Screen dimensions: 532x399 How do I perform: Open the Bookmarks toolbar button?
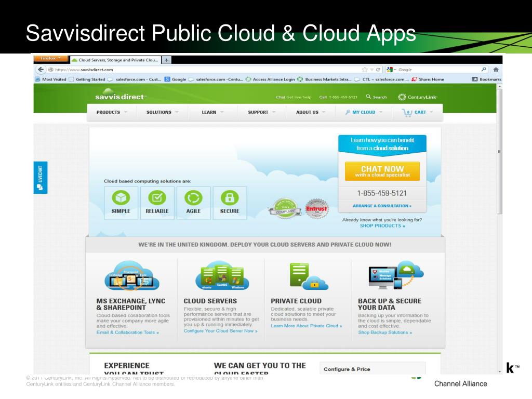[486, 79]
